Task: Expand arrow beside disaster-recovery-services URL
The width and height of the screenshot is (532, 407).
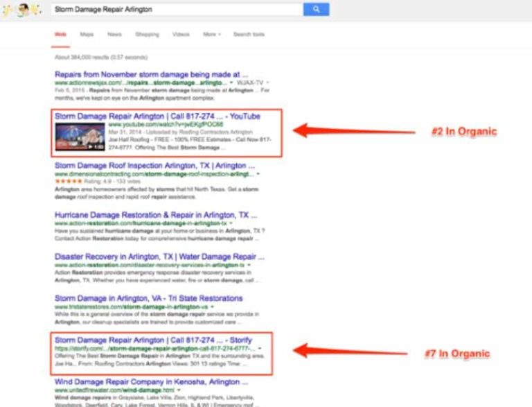Action: coord(249,265)
